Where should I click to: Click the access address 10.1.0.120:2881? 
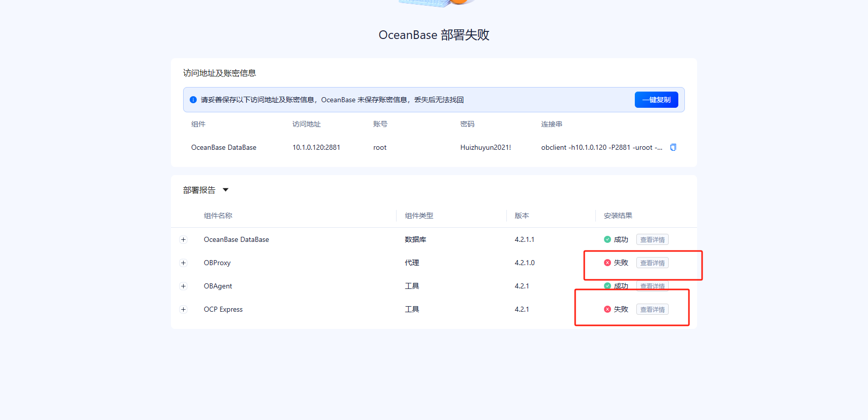(x=316, y=147)
